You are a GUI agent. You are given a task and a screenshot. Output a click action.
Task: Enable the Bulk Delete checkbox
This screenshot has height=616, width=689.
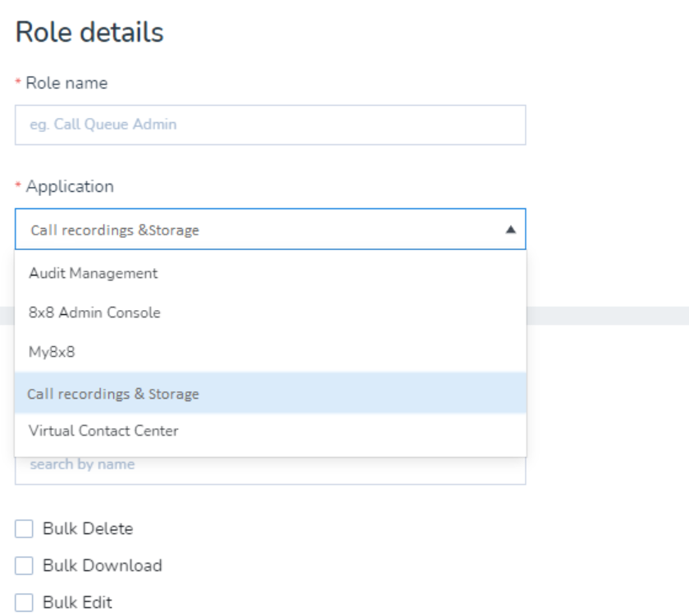coord(25,529)
